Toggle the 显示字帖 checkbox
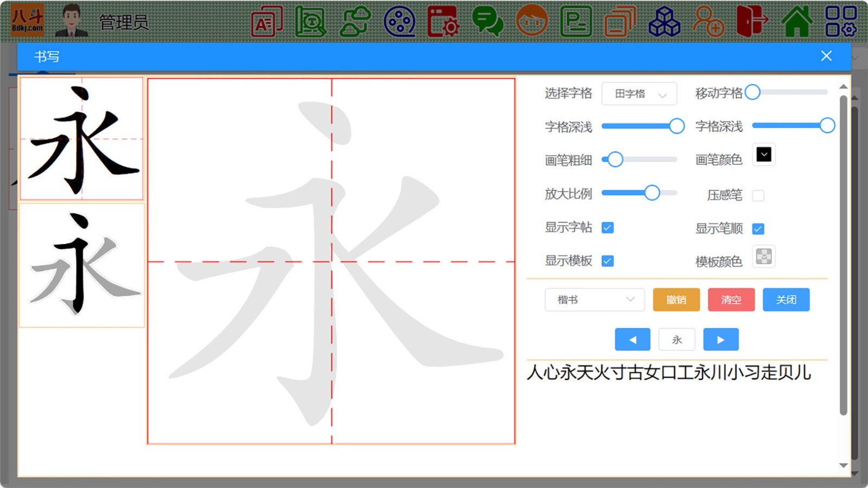Image resolution: width=868 pixels, height=488 pixels. point(609,227)
